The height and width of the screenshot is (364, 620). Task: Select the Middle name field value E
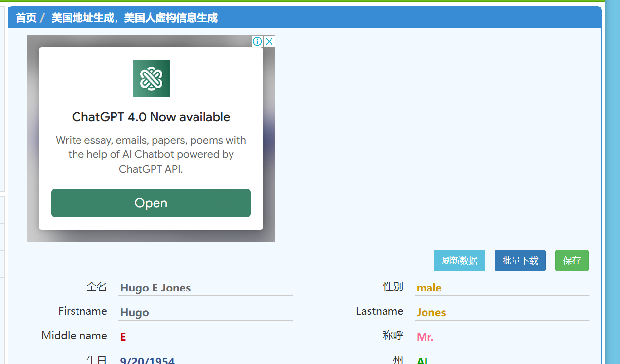(205, 337)
